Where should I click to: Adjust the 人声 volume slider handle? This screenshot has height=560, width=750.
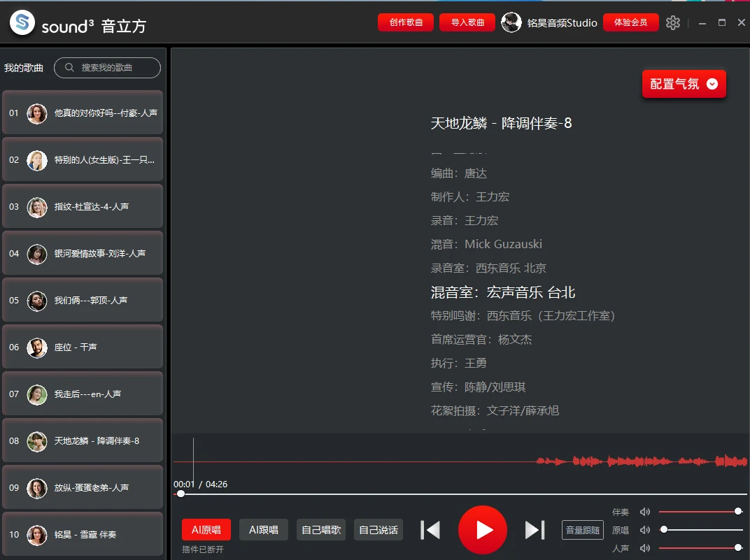[x=737, y=548]
